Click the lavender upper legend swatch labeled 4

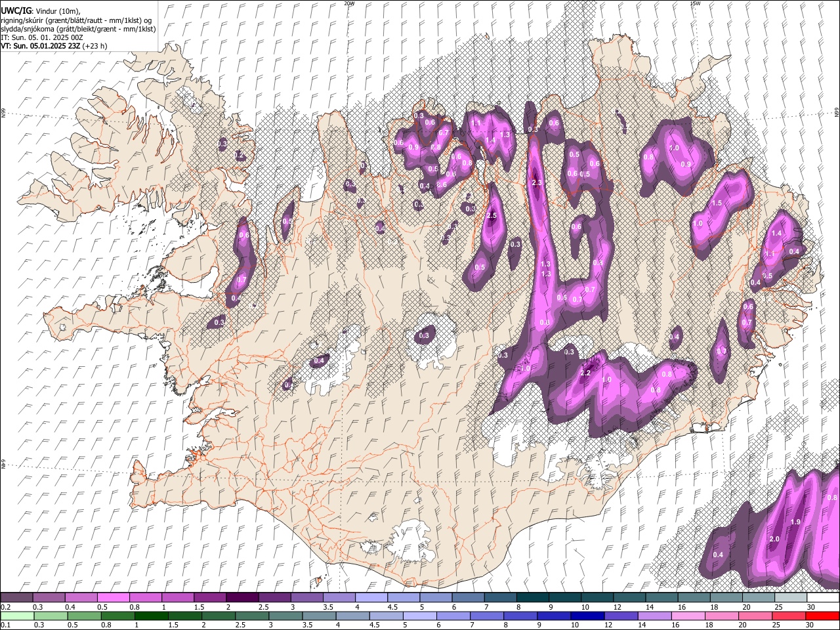tap(370, 598)
